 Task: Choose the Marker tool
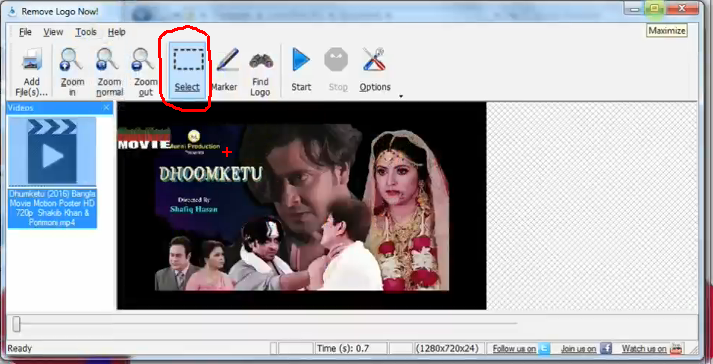(x=225, y=71)
